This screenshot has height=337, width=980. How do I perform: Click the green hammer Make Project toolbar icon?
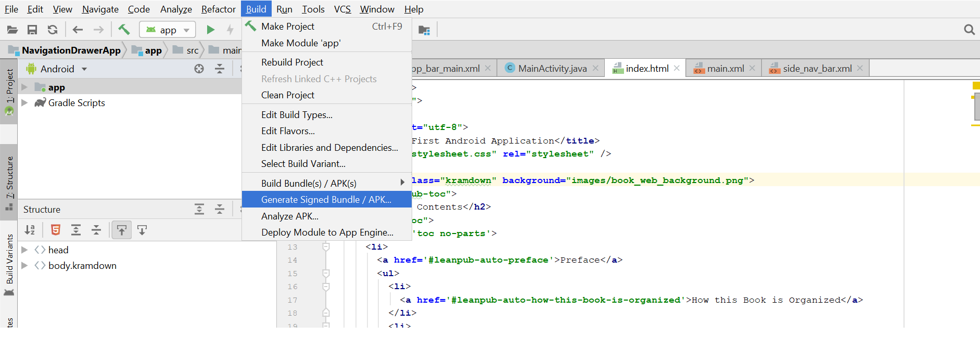tap(124, 29)
